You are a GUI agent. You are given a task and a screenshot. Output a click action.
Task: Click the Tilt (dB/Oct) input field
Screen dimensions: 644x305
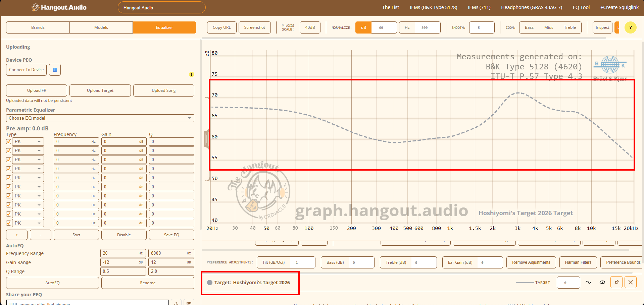click(302, 262)
